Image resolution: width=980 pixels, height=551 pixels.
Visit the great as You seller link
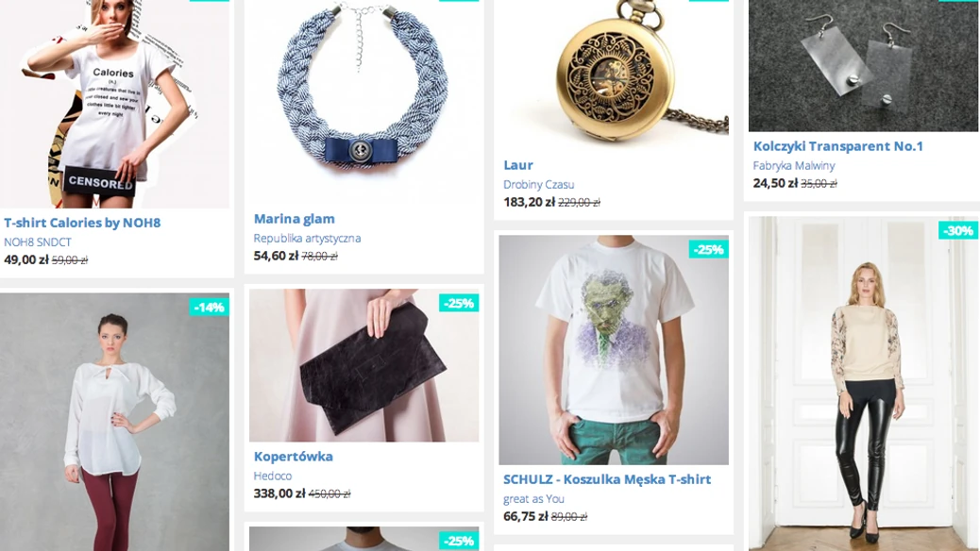point(533,498)
